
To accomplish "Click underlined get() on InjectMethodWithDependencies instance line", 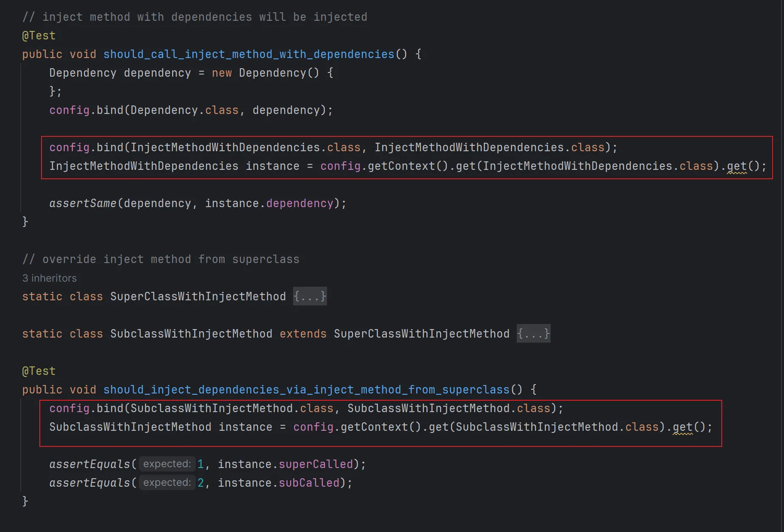I will (737, 166).
